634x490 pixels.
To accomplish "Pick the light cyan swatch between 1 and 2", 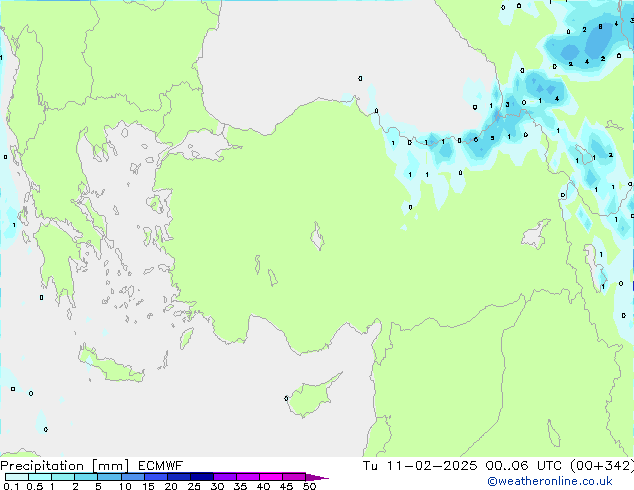I will (64, 477).
